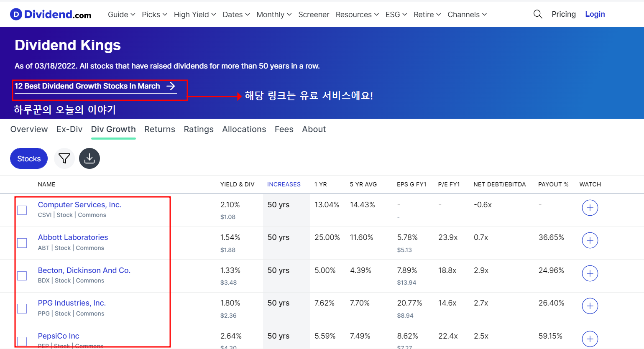
Task: Switch to the Ex-Div tab
Action: coord(69,129)
